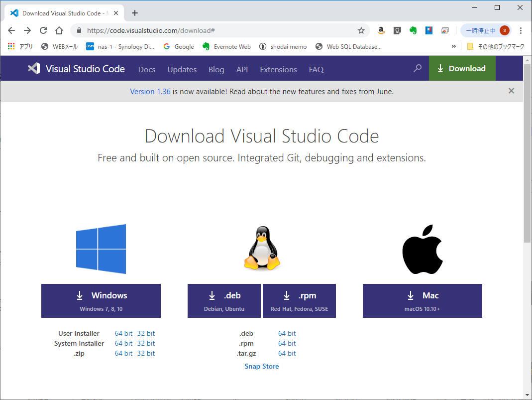Click the Evernote elephant extension icon
The height and width of the screenshot is (400, 532).
413,30
